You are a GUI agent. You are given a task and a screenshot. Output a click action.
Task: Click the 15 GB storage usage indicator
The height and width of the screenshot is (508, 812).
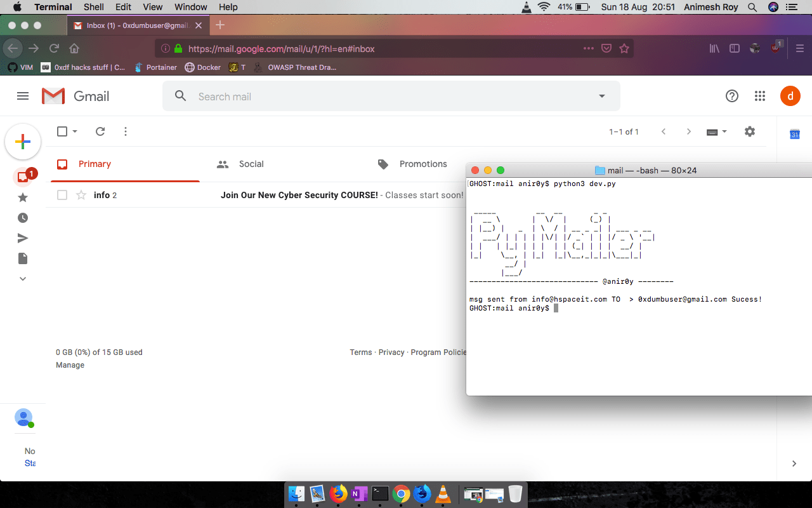tap(98, 352)
